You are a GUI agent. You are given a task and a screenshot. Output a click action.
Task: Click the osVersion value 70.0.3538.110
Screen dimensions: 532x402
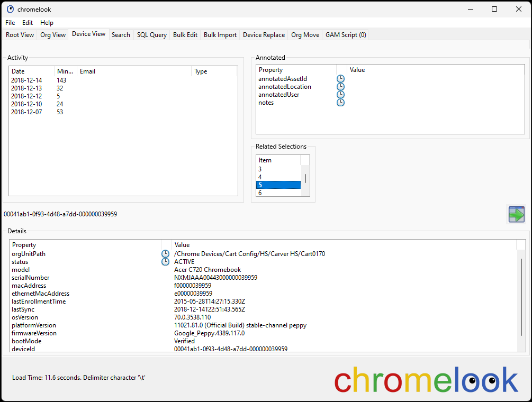click(x=192, y=317)
